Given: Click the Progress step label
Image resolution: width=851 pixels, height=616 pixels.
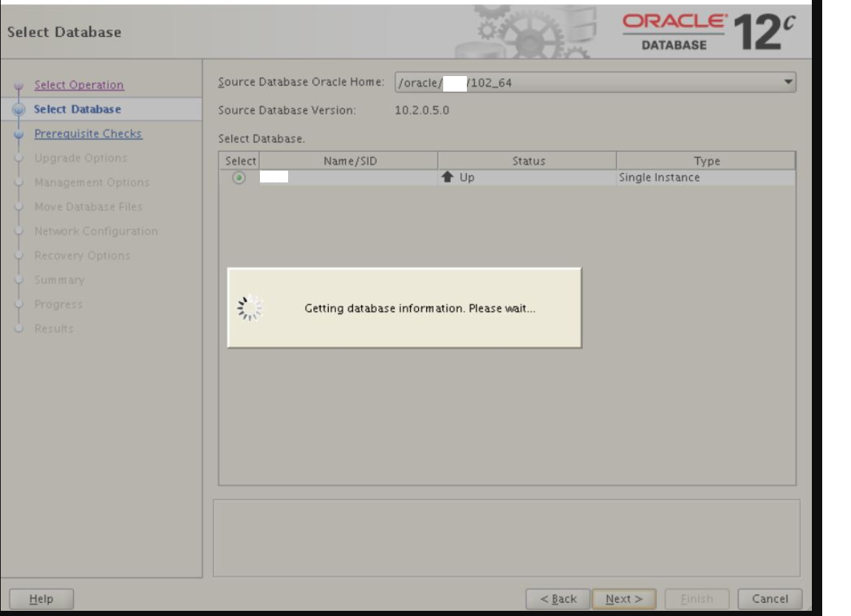Looking at the screenshot, I should point(58,304).
